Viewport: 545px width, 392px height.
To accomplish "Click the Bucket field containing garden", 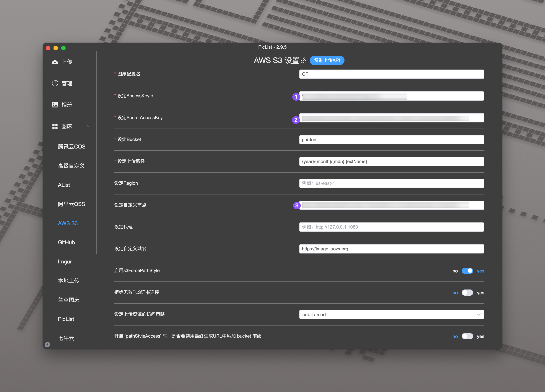I will tap(391, 140).
